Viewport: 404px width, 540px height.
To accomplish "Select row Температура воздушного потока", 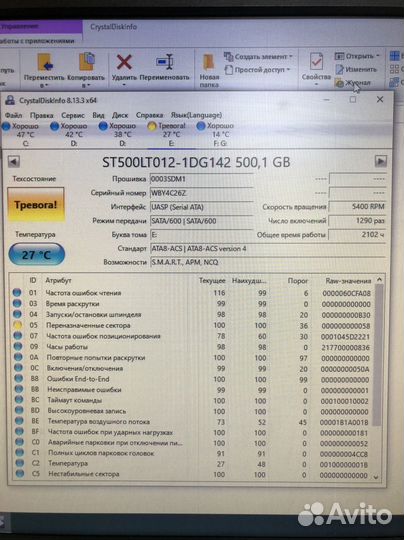I will pos(192,422).
